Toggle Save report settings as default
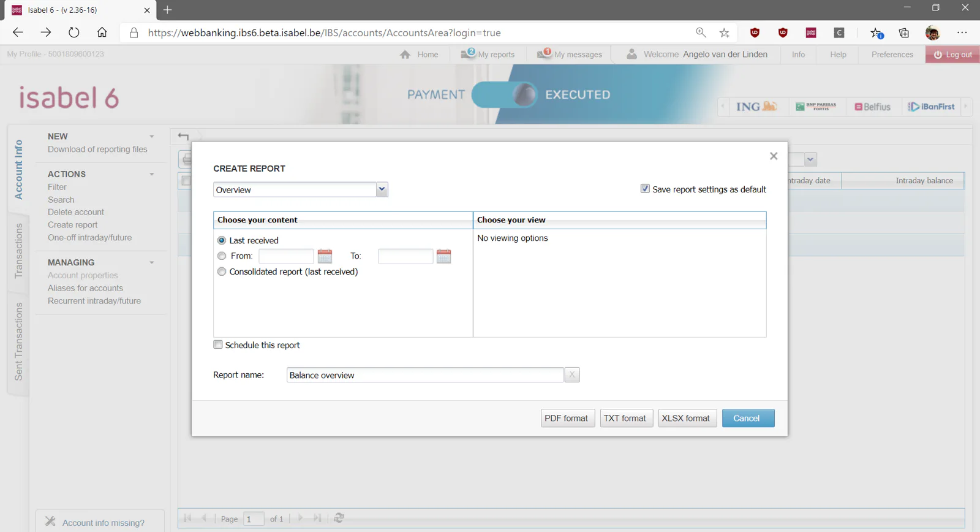This screenshot has height=532, width=980. click(x=645, y=189)
